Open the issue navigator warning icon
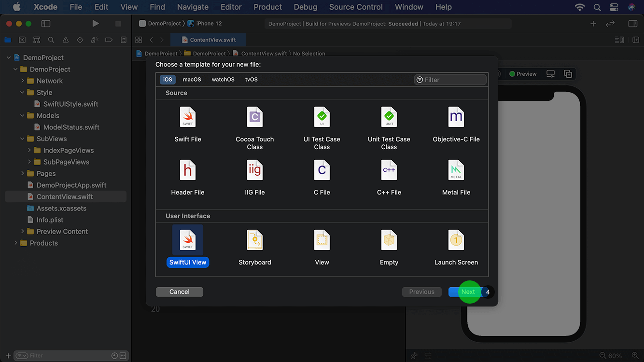Image resolution: width=644 pixels, height=362 pixels. [66, 40]
